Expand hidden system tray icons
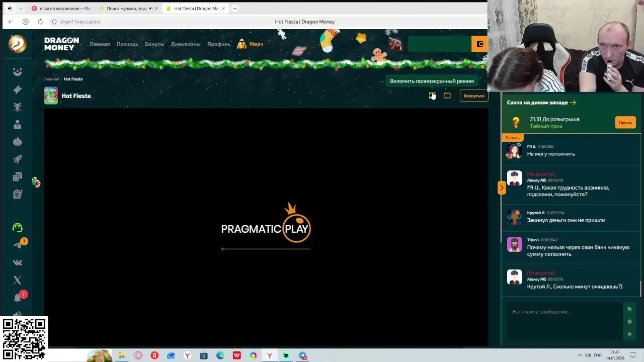This screenshot has width=644, height=362. pyautogui.click(x=580, y=355)
